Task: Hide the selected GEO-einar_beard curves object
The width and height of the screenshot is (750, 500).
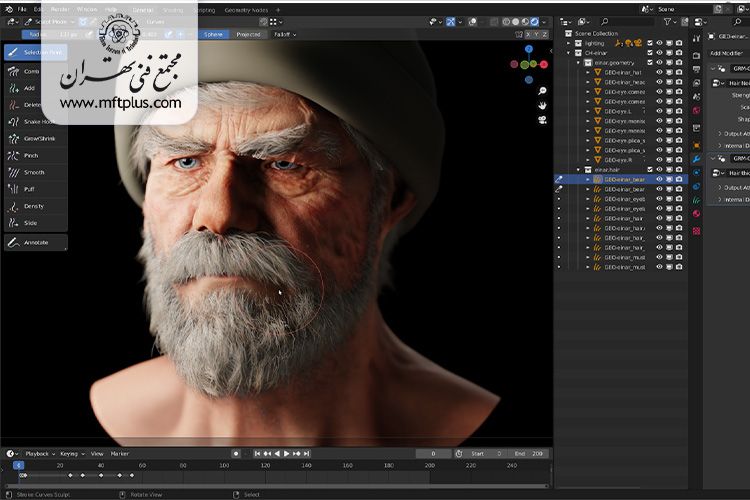Action: point(659,179)
